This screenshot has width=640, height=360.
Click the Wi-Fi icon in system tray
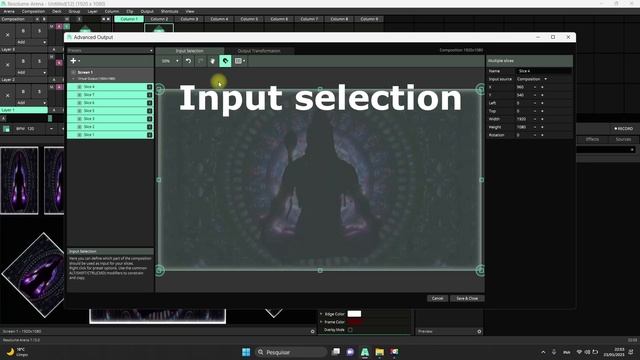pos(579,352)
